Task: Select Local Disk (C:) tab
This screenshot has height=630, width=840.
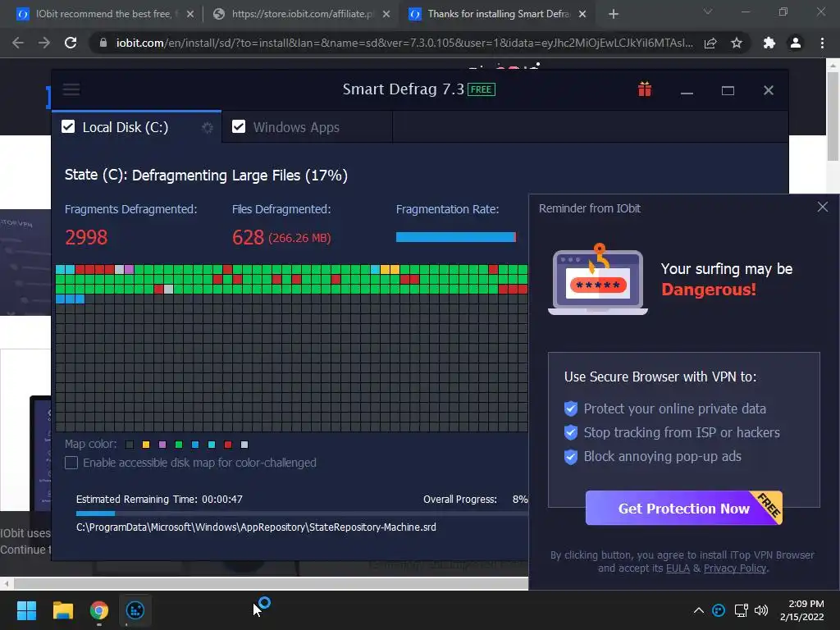Action: 136,127
